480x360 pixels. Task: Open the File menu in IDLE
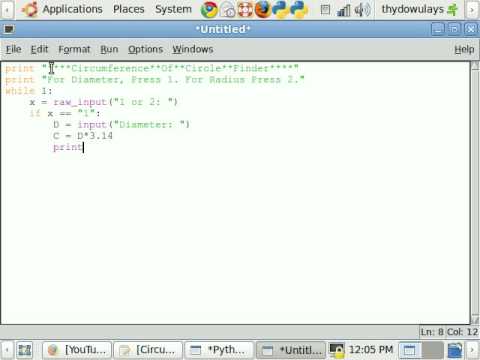(13, 49)
